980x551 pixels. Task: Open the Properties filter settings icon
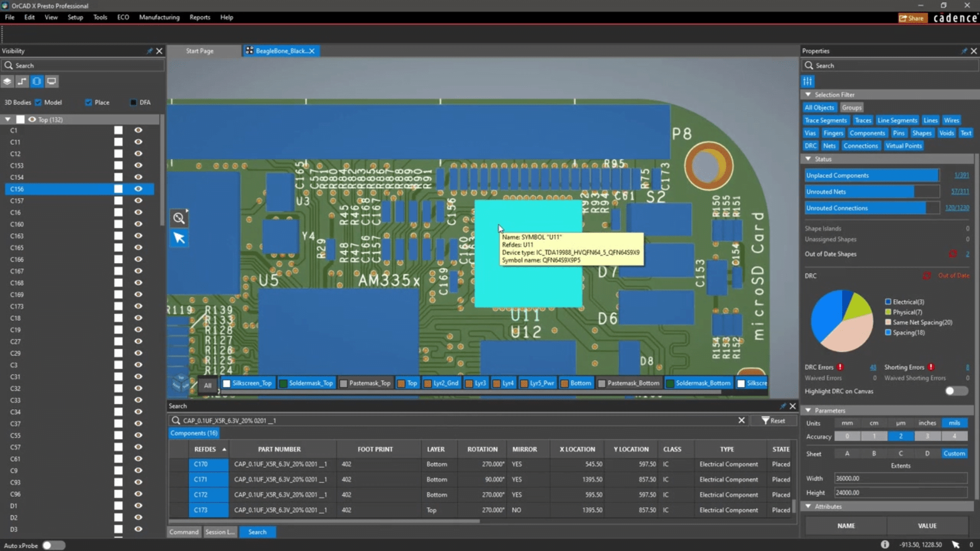pos(807,81)
